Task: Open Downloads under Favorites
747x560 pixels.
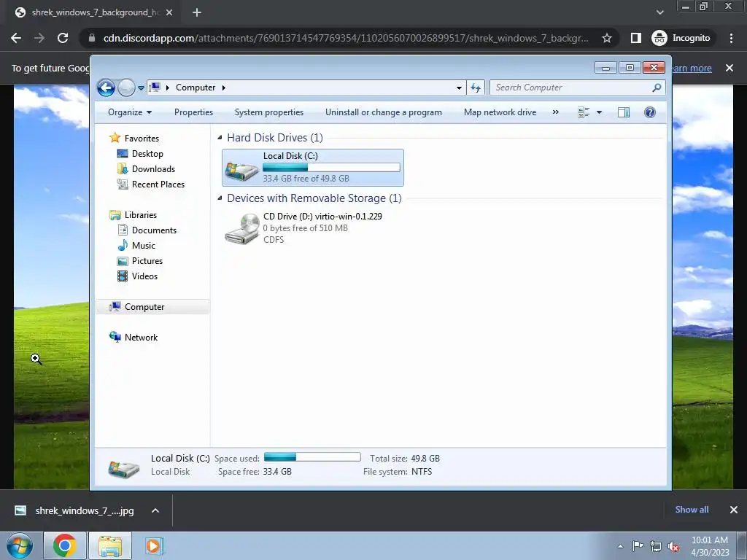Action: tap(153, 169)
